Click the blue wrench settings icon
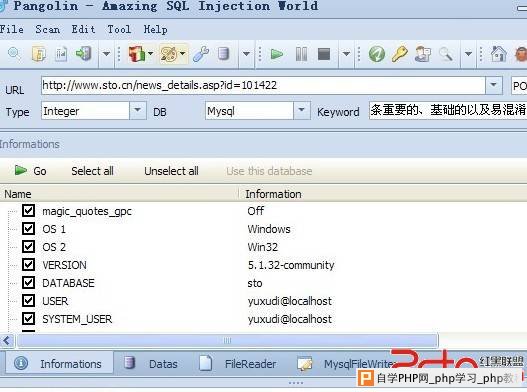Viewport: 527px width, 392px height. click(x=201, y=54)
